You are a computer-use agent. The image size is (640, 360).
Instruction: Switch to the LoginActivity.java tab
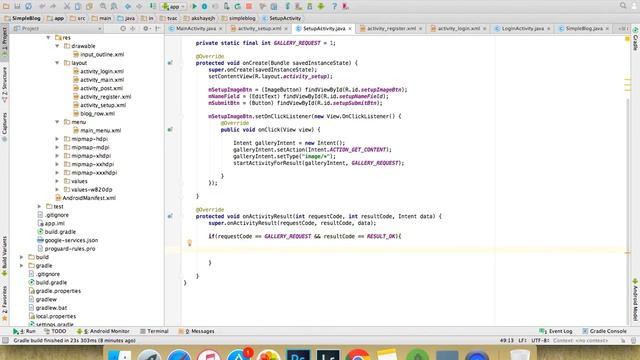click(x=522, y=29)
